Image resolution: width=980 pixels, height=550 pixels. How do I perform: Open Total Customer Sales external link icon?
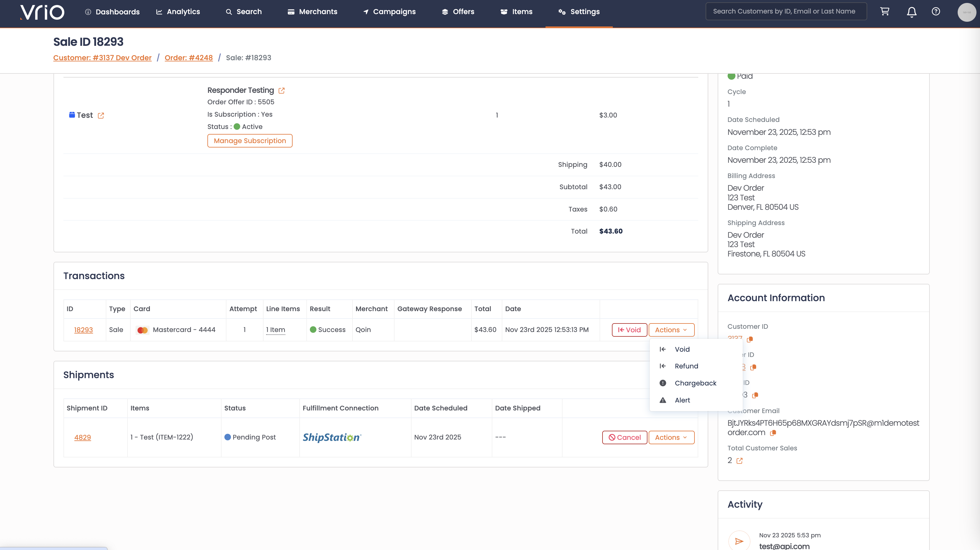(739, 461)
